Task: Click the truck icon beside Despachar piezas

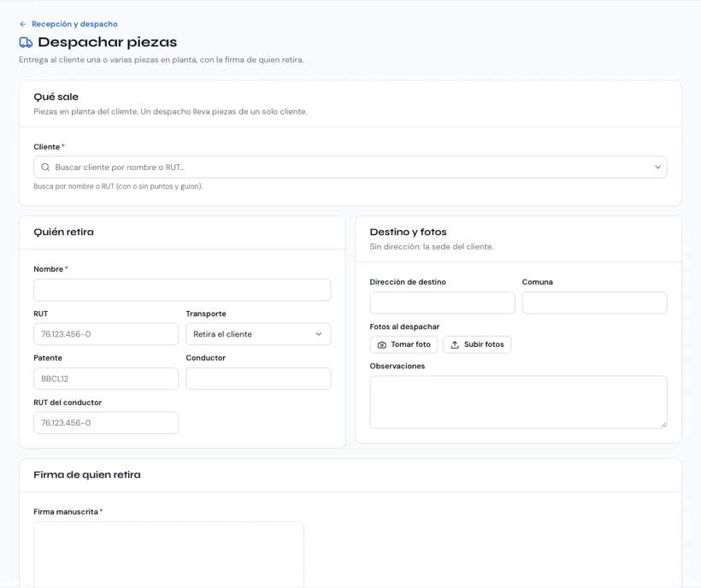Action: 26,43
